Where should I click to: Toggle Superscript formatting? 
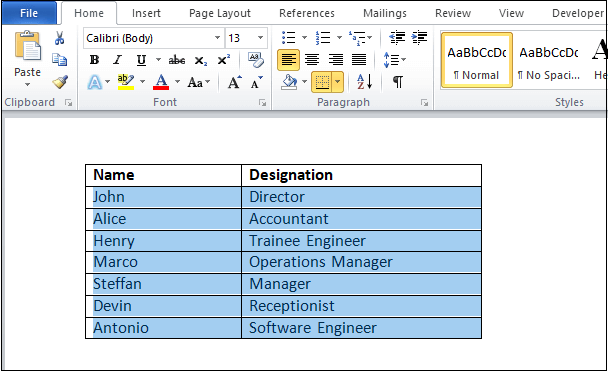coord(223,60)
